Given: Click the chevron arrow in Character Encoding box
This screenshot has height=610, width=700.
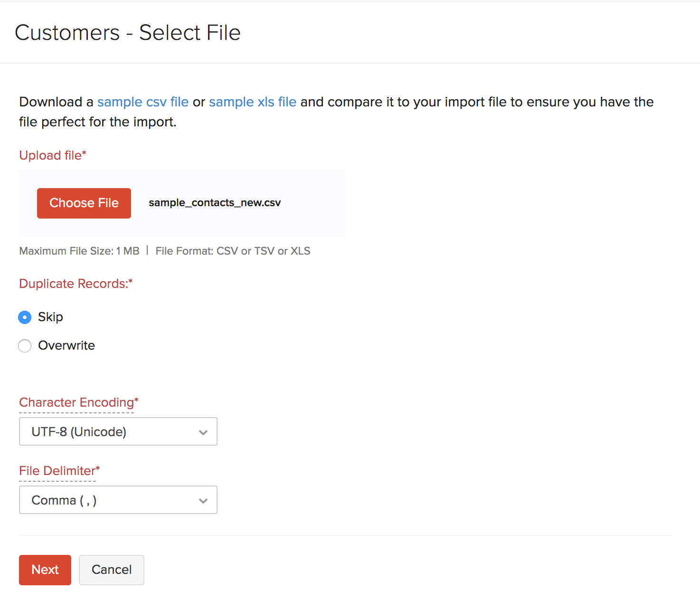Looking at the screenshot, I should coord(203,432).
